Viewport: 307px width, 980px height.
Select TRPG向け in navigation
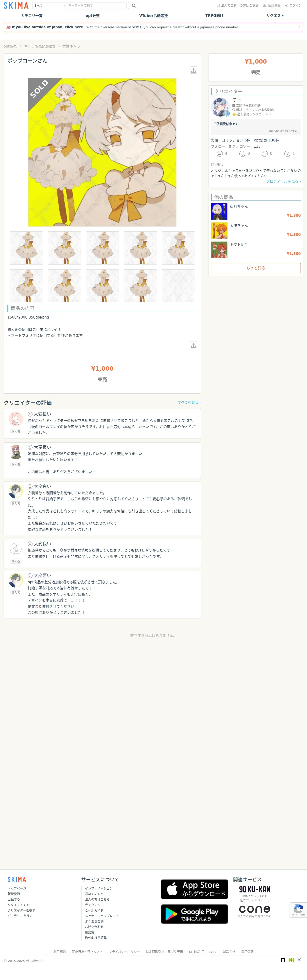pyautogui.click(x=214, y=16)
